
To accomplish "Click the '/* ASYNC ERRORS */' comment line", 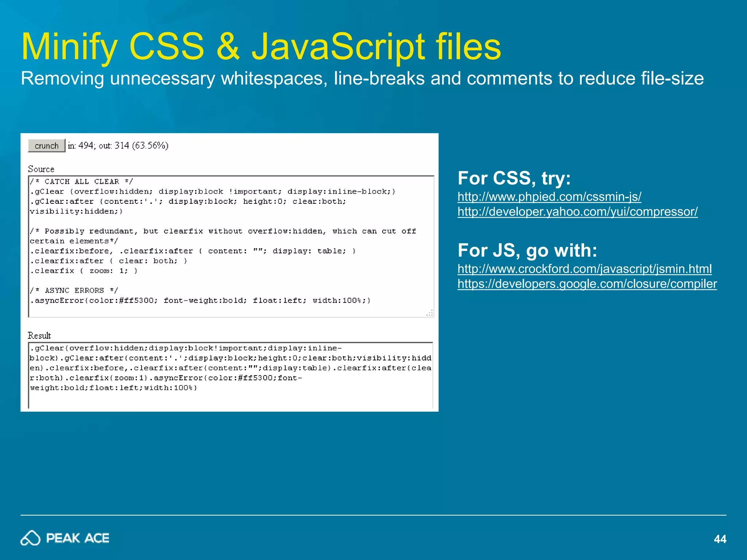I will tap(74, 291).
